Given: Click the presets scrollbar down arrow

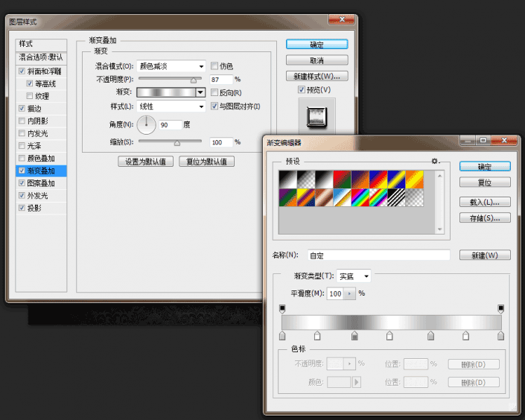Looking at the screenshot, I should pyautogui.click(x=439, y=230).
